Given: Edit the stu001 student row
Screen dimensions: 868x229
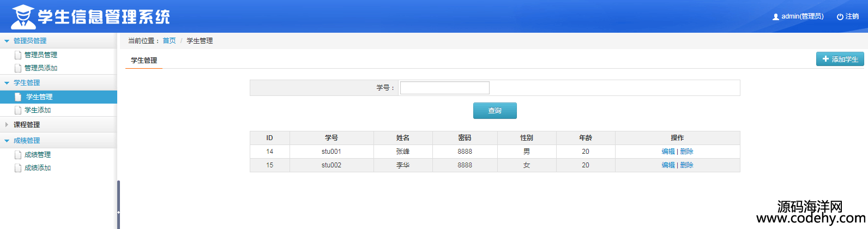Looking at the screenshot, I should 668,152.
